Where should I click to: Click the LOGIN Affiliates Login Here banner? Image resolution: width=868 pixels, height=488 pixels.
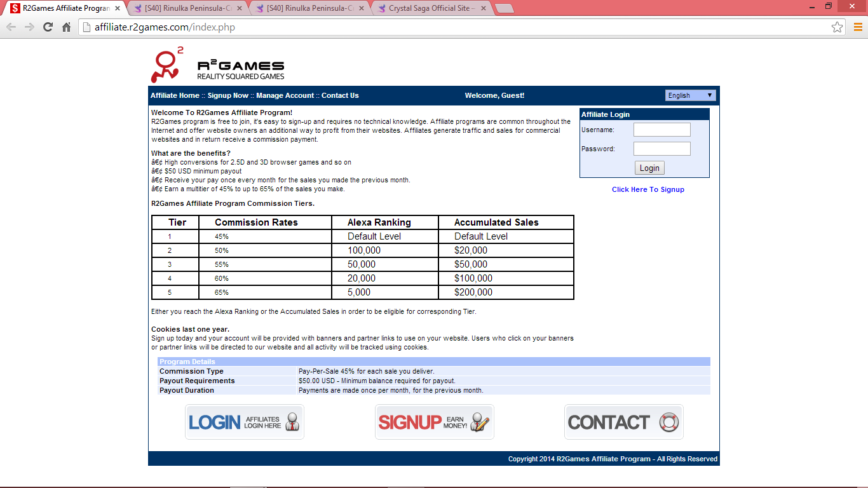coord(245,422)
